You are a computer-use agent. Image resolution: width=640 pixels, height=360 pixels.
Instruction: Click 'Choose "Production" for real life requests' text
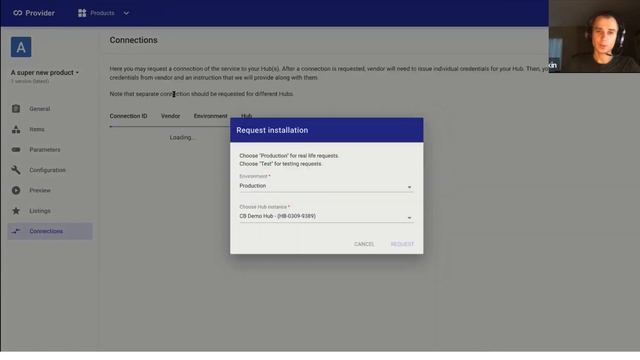(x=289, y=156)
